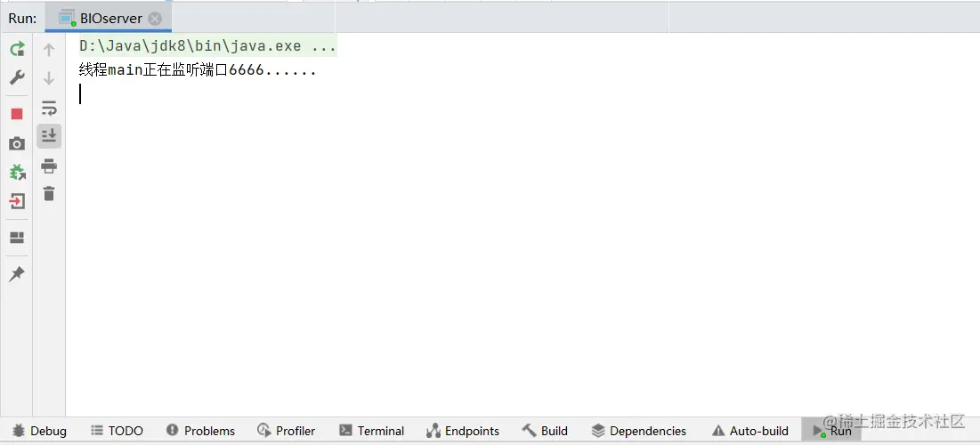Toggle scroll to end of console

pos(49,135)
